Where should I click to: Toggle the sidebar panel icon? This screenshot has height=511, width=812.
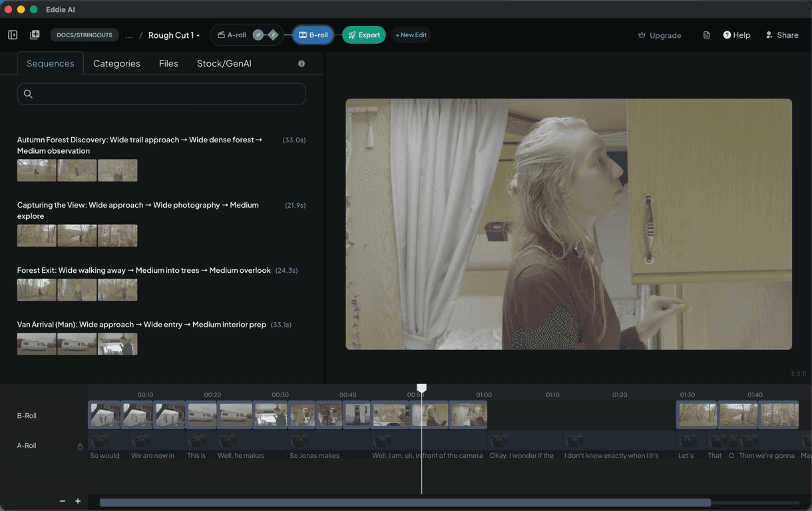(x=13, y=35)
